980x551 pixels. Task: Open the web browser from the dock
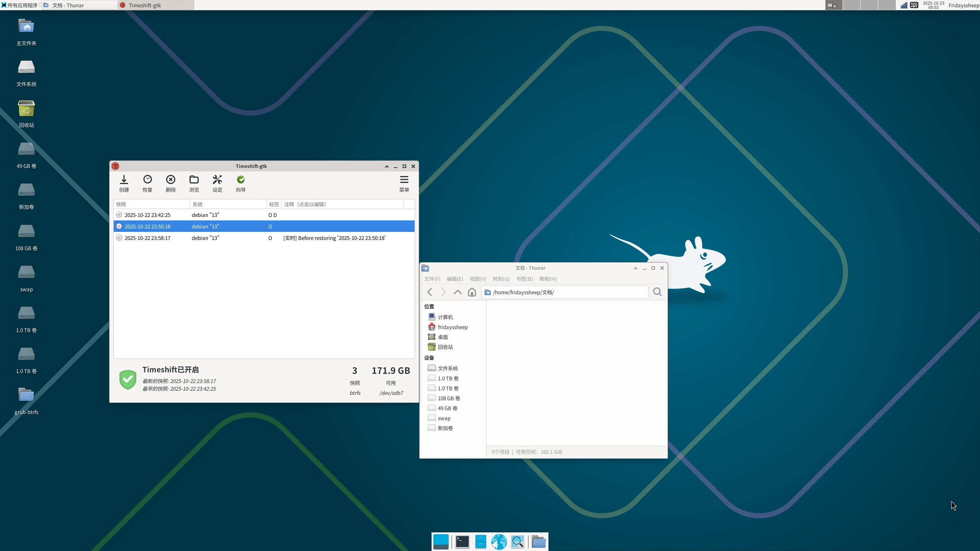coord(499,541)
